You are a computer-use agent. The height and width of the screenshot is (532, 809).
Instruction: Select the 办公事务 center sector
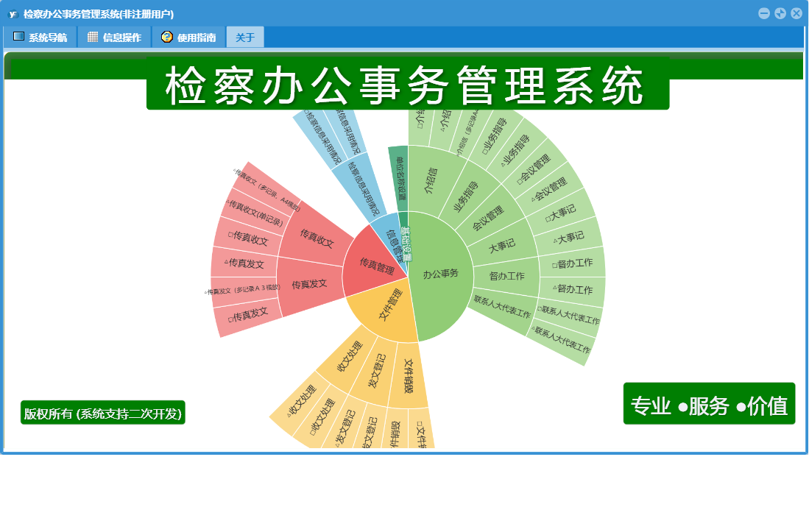440,274
